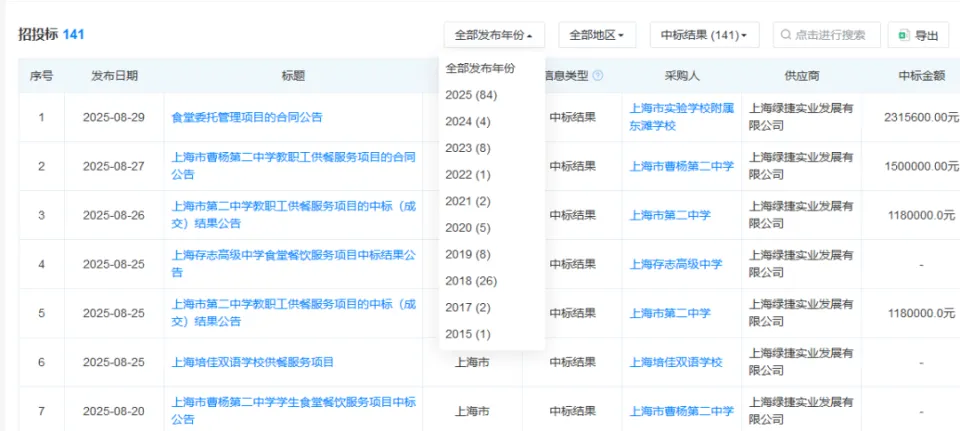Pick 2024 (4) year option
Viewport: 960px width, 431px height.
pyautogui.click(x=468, y=122)
